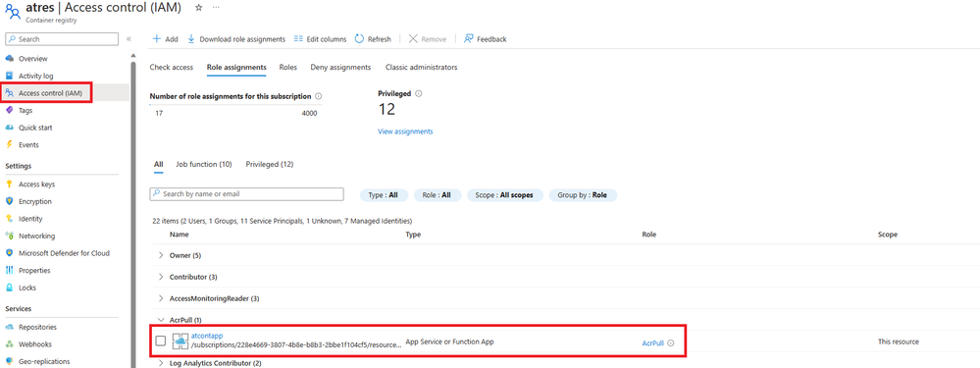Click the Events lightning icon
Viewport: 980px width, 368px height.
10,145
